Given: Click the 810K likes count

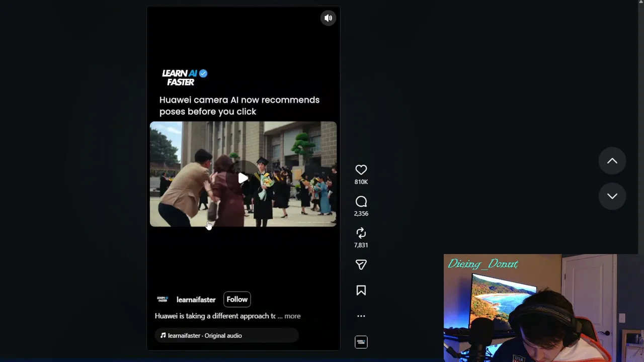Looking at the screenshot, I should [x=361, y=182].
